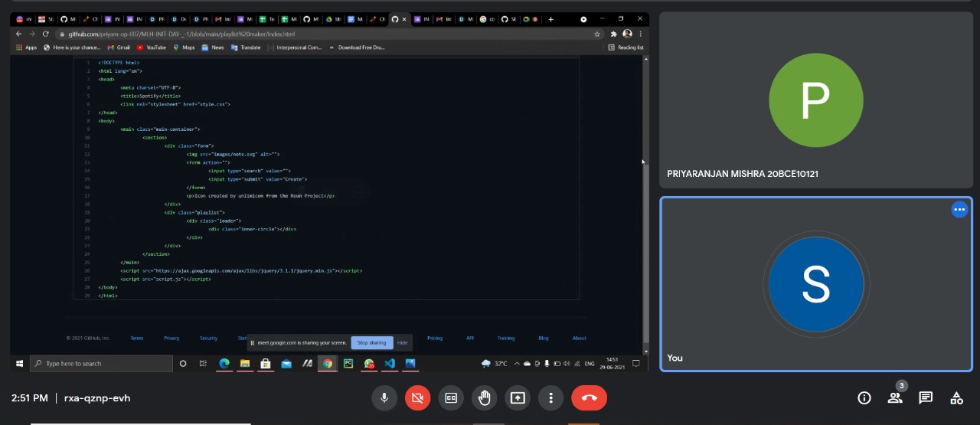The image size is (980, 425).
Task: Click the GitHub footer Blog link
Action: point(544,338)
